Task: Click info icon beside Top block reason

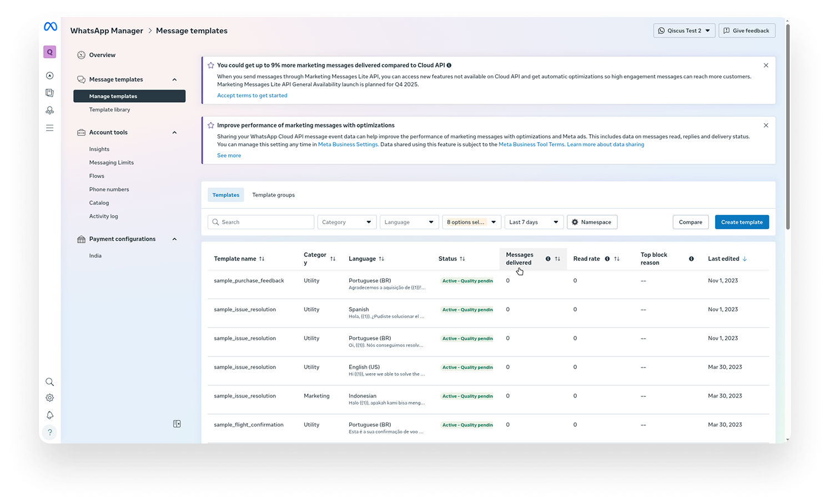Action: [691, 259]
